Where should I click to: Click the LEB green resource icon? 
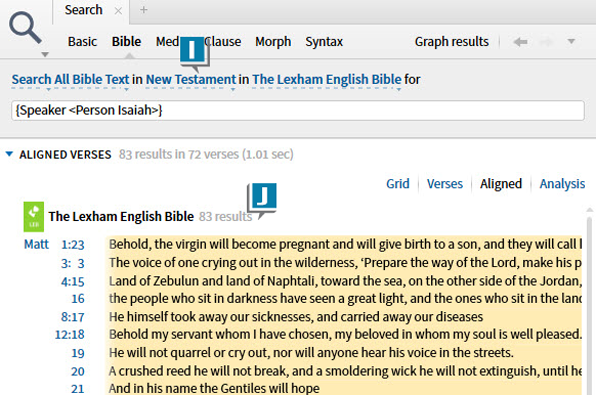pyautogui.click(x=34, y=217)
